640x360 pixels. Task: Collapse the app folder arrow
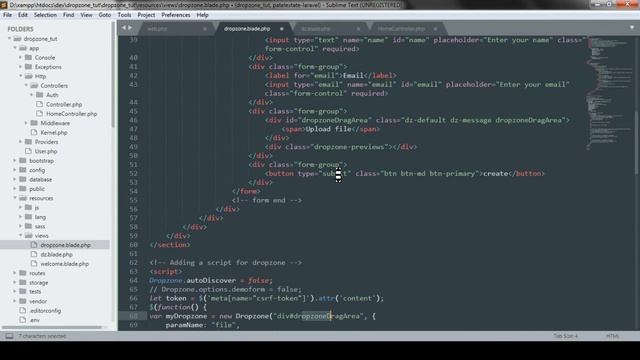tap(15, 48)
